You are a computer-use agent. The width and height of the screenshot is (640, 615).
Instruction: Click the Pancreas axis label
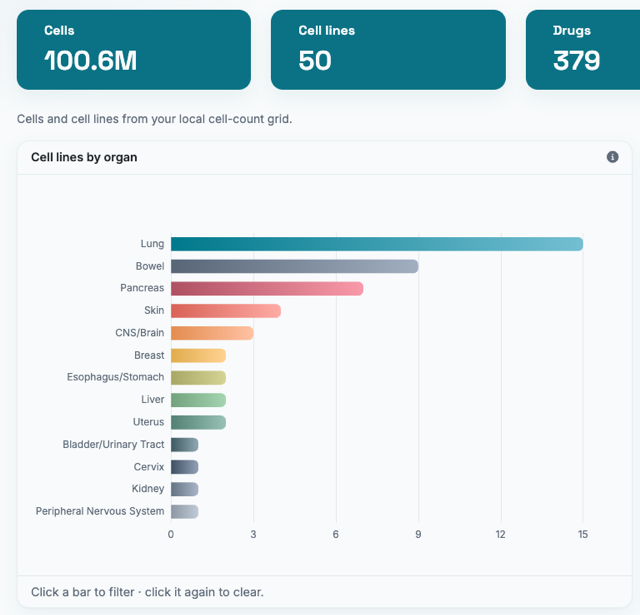pos(142,288)
